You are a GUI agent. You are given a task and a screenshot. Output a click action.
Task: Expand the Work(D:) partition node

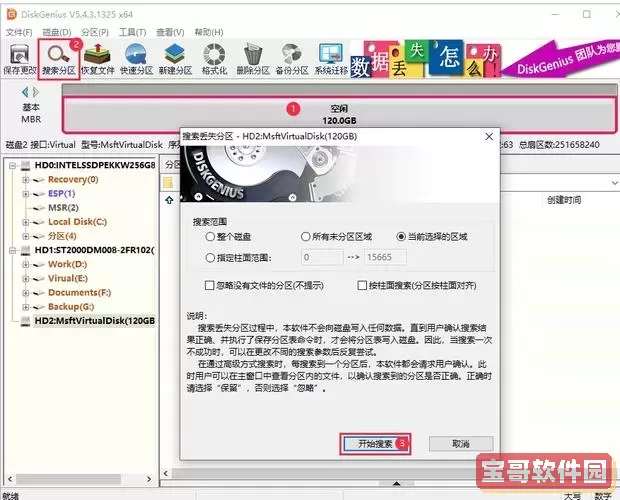click(x=25, y=264)
